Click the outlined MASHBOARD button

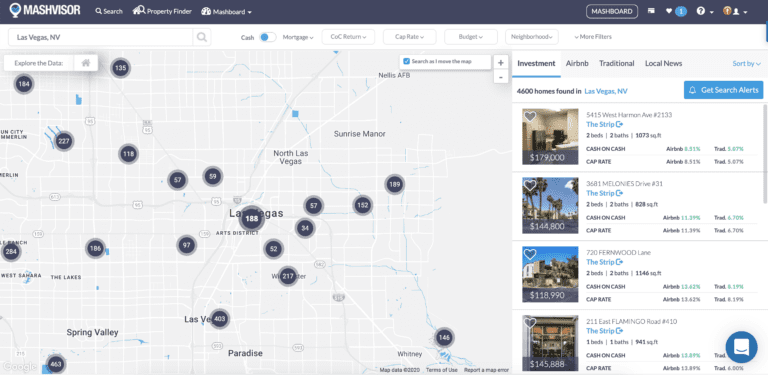[612, 11]
